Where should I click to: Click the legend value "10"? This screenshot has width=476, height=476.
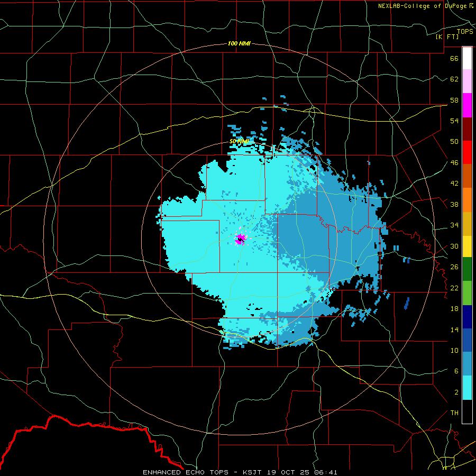coord(454,351)
